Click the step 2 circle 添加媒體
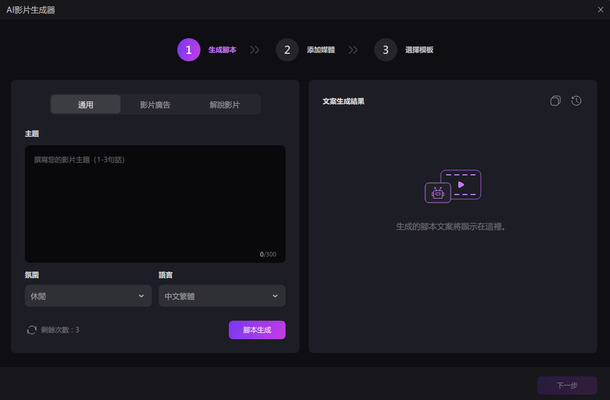This screenshot has width=610, height=400. point(287,50)
